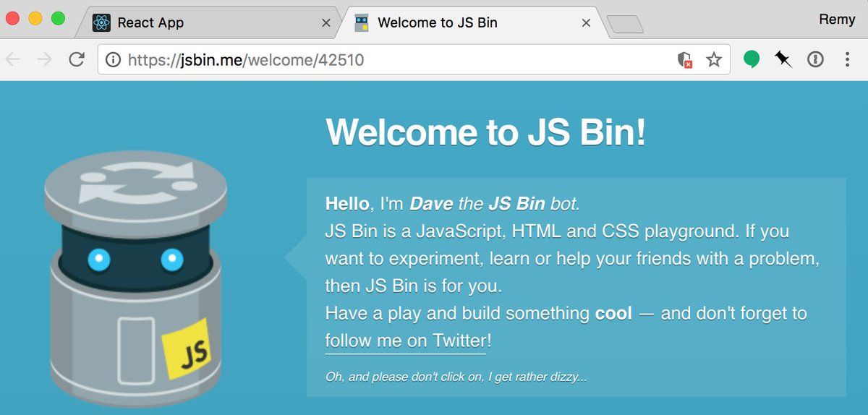Click the yellow minimize window button
The width and height of the screenshot is (868, 415).
point(35,19)
